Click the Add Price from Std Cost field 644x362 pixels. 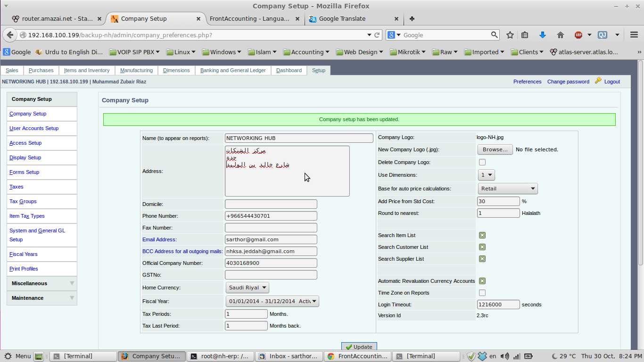[x=499, y=201]
